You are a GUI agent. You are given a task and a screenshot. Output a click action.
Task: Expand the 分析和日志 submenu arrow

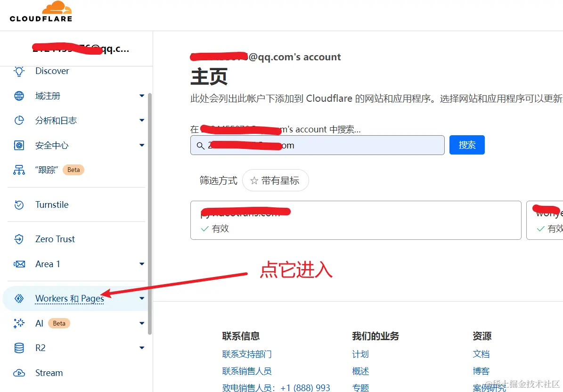coord(142,120)
